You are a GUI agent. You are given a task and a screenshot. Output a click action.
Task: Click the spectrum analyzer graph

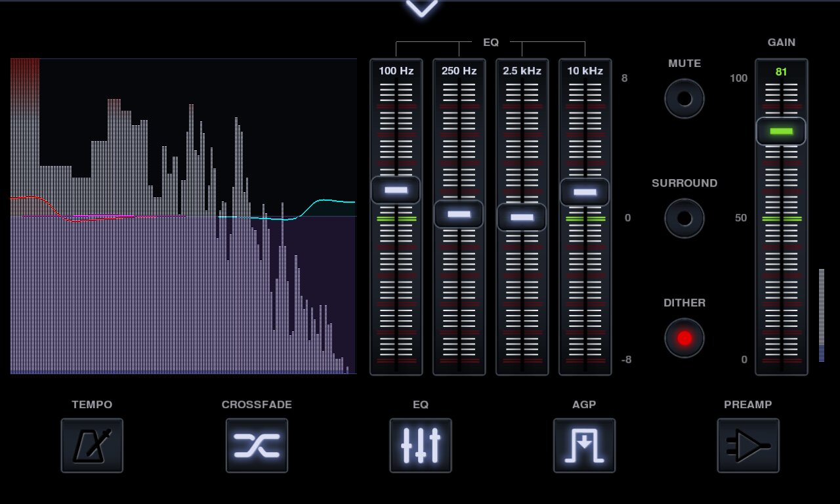[183, 217]
